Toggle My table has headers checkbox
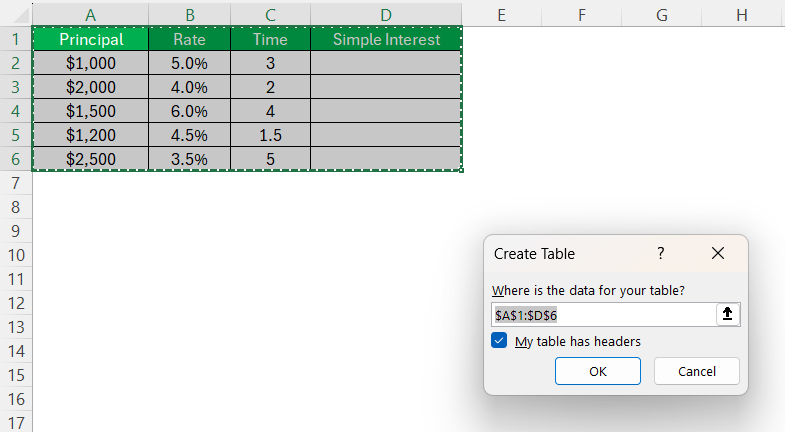This screenshot has width=785, height=432. click(x=499, y=341)
